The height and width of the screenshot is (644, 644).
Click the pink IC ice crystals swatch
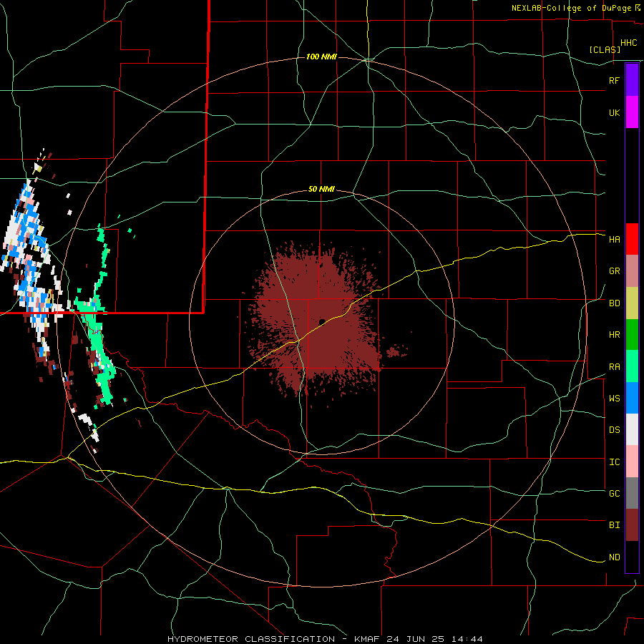(x=632, y=462)
